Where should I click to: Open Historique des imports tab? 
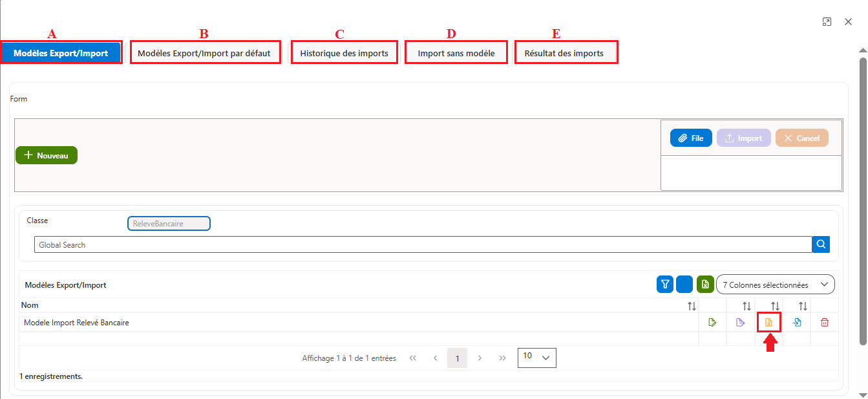pos(344,53)
